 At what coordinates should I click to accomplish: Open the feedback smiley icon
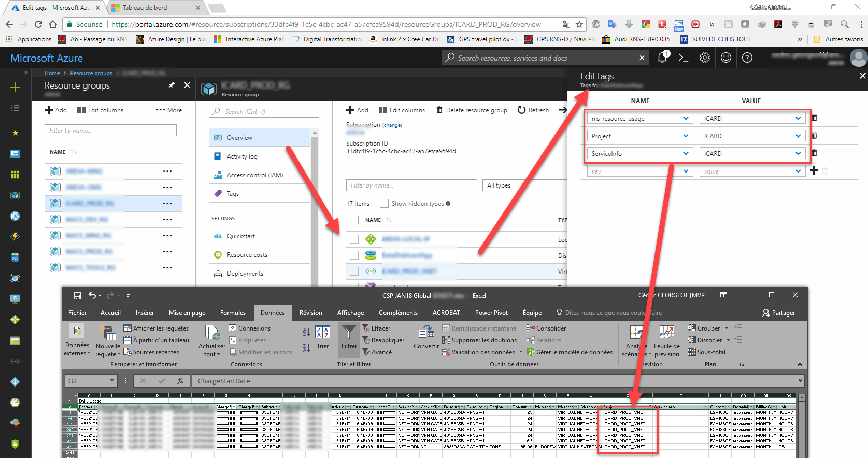click(x=726, y=58)
